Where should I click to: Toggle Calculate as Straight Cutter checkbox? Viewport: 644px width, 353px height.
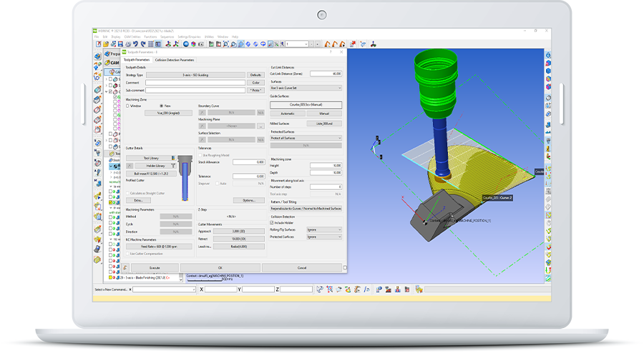click(128, 193)
